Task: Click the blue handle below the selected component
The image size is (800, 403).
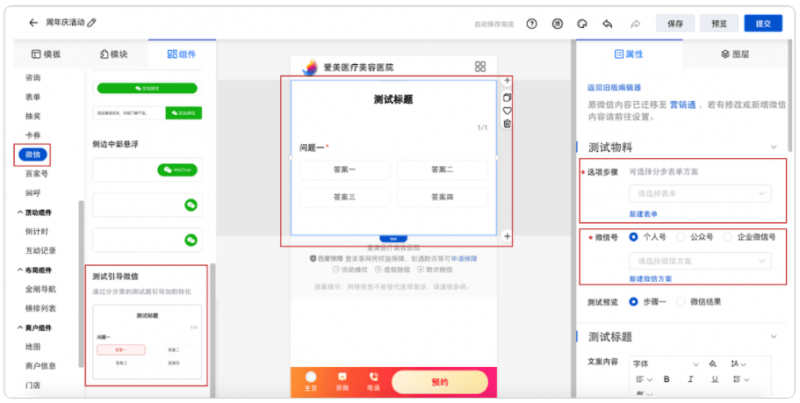Action: (393, 239)
